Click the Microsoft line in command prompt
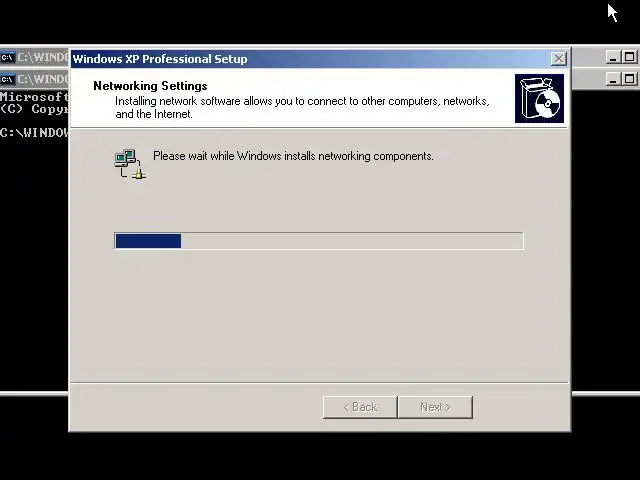The width and height of the screenshot is (640, 480). [34, 97]
